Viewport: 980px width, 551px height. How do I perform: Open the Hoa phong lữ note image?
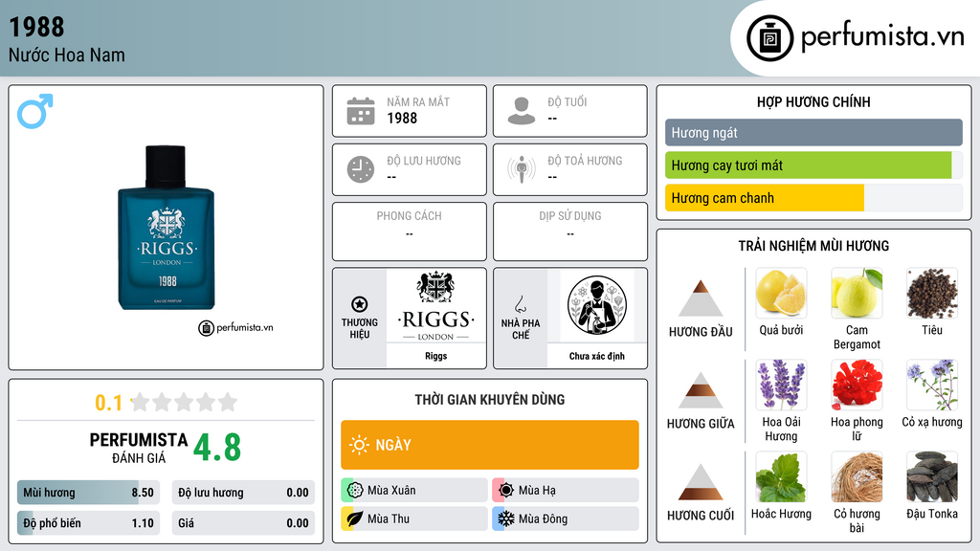point(857,385)
